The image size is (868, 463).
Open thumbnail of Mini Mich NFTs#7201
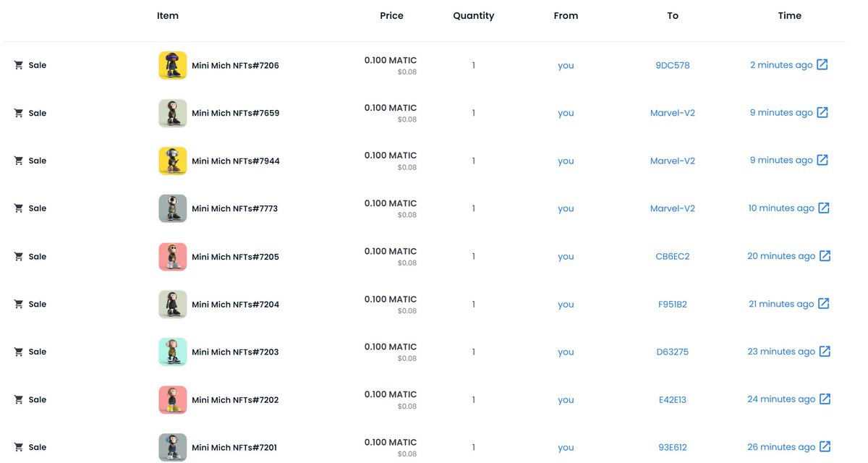(x=173, y=447)
